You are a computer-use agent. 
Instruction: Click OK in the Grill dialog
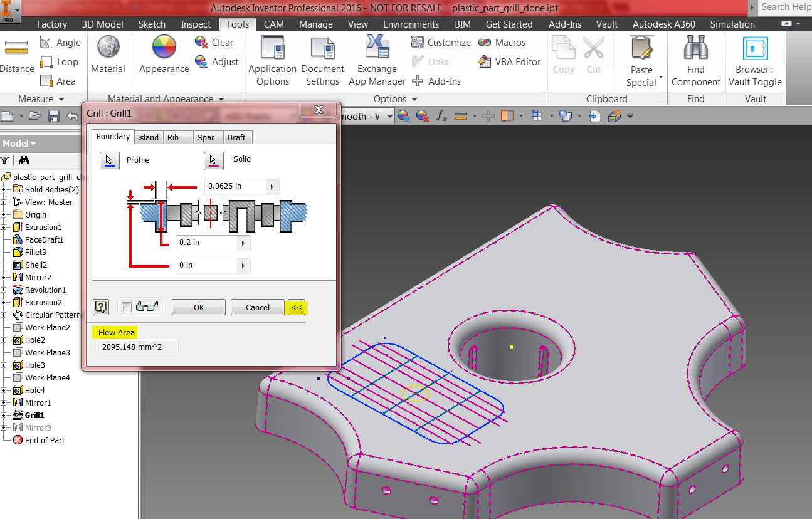click(199, 308)
